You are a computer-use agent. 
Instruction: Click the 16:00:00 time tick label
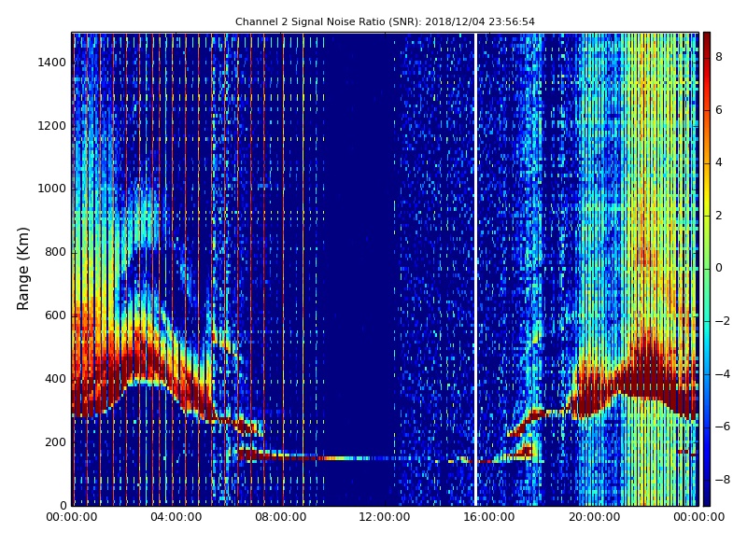pyautogui.click(x=489, y=517)
